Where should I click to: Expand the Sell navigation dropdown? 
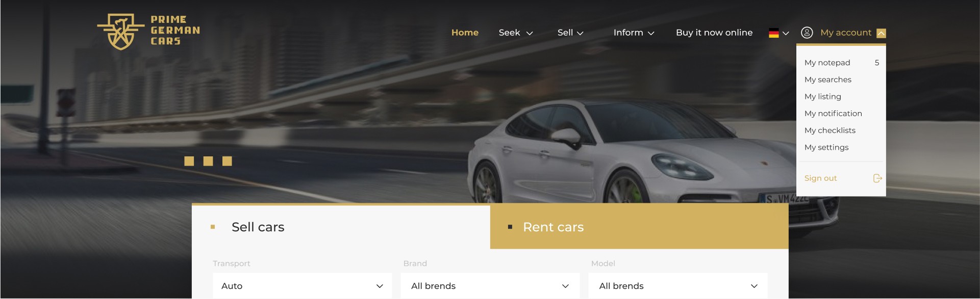pyautogui.click(x=570, y=33)
